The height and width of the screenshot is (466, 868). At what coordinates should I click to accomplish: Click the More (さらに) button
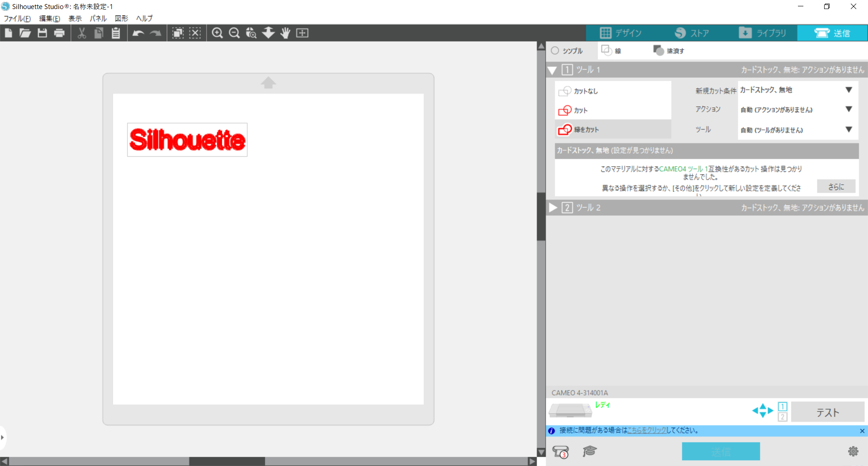pyautogui.click(x=836, y=186)
